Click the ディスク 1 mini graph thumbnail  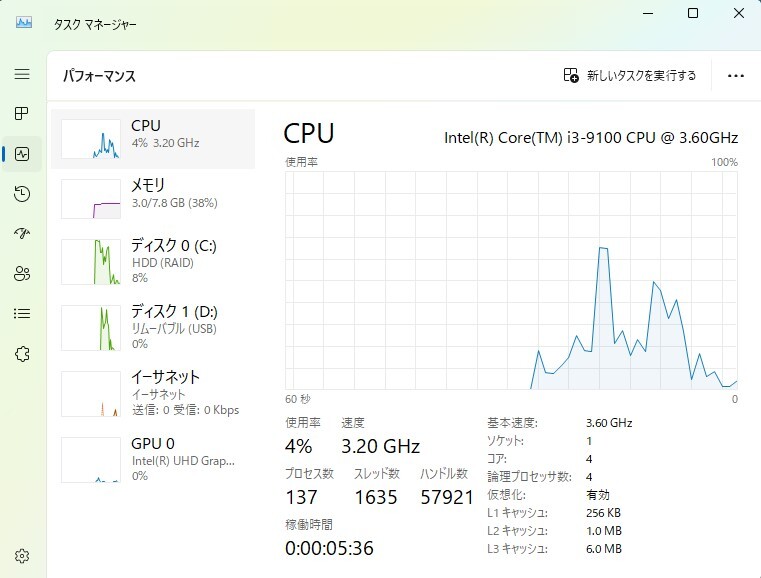[x=91, y=328]
